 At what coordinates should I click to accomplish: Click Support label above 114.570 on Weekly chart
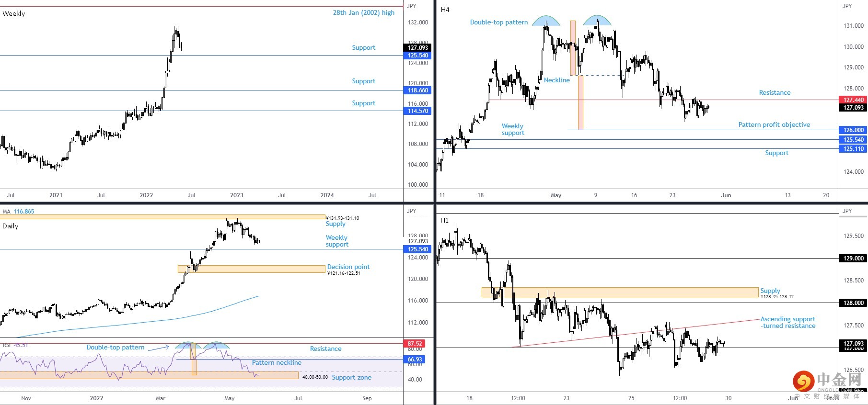tap(363, 103)
